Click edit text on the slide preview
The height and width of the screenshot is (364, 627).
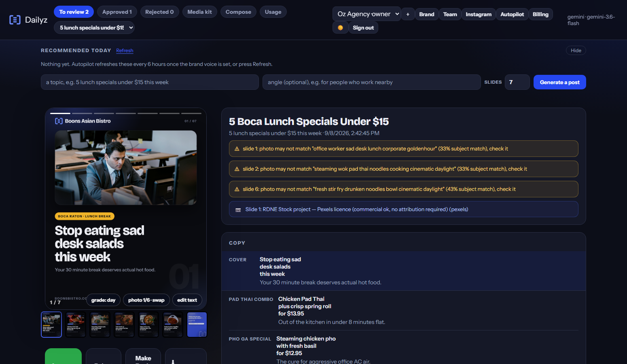coord(187,300)
